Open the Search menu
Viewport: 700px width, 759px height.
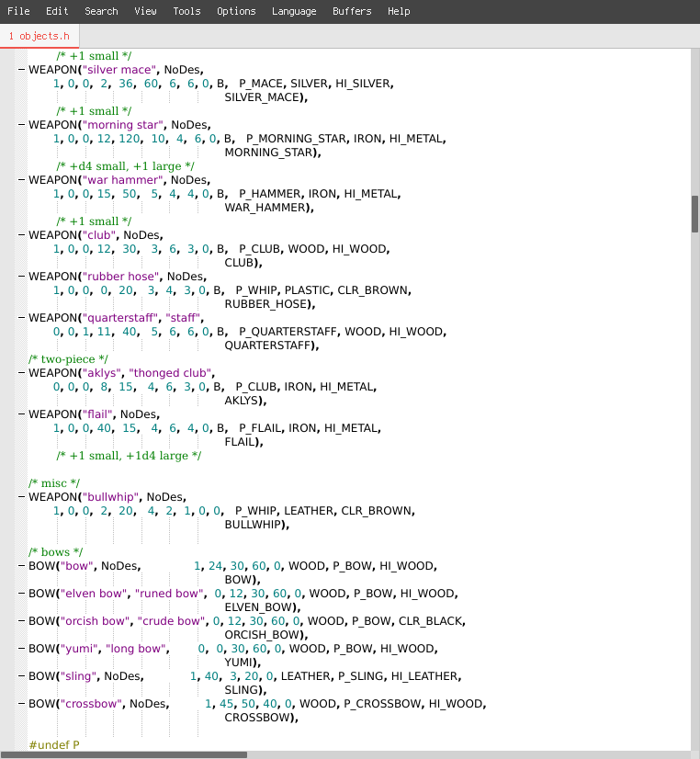101,11
